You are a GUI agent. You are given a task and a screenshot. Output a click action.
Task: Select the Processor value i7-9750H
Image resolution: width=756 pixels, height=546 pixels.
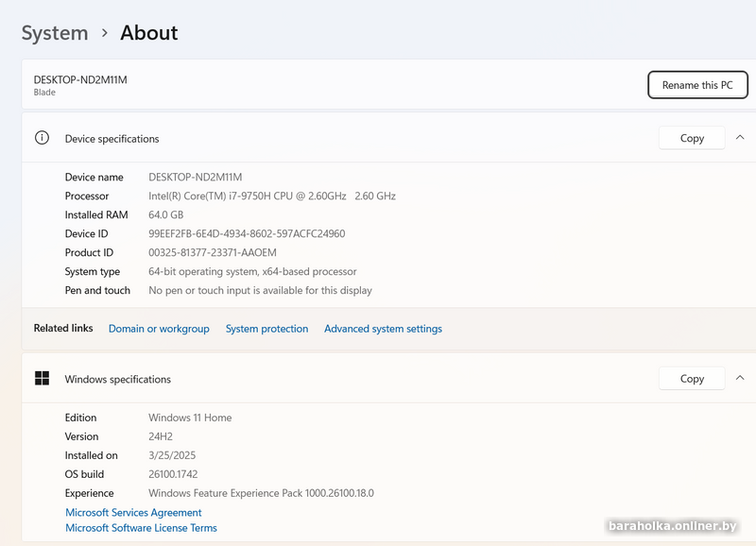coord(272,196)
